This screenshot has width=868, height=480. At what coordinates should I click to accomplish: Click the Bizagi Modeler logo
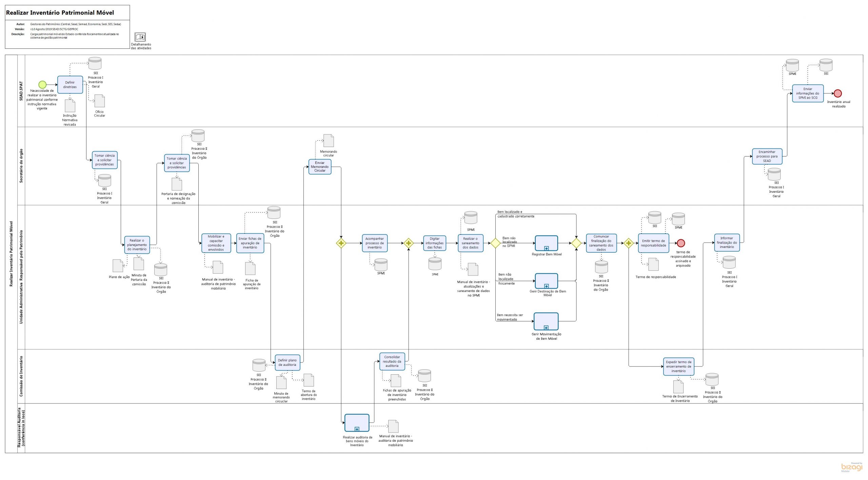[852, 467]
